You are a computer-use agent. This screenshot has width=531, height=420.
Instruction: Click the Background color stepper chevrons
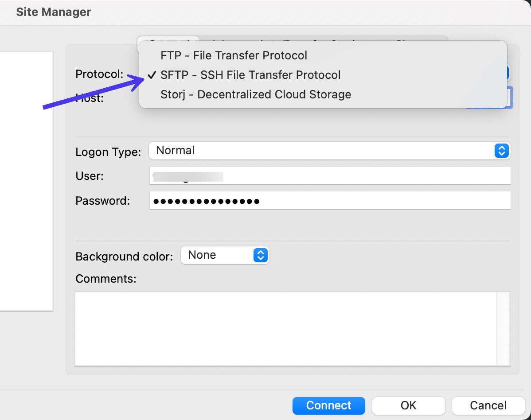pyautogui.click(x=261, y=255)
